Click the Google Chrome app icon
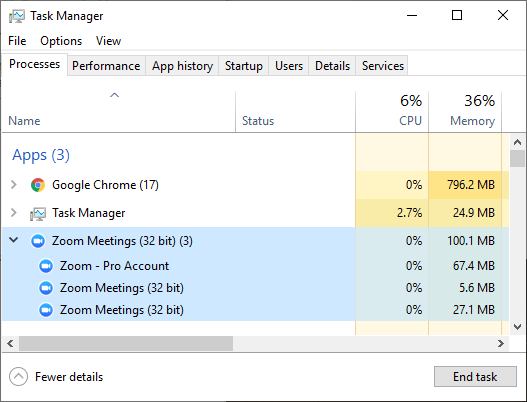527x402 pixels. (38, 185)
